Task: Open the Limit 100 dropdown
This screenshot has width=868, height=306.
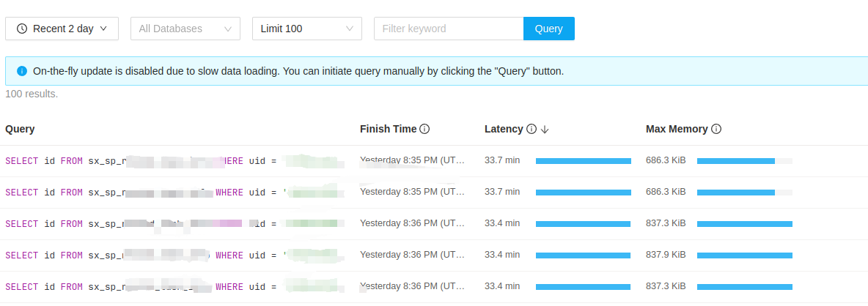Action: pyautogui.click(x=306, y=29)
